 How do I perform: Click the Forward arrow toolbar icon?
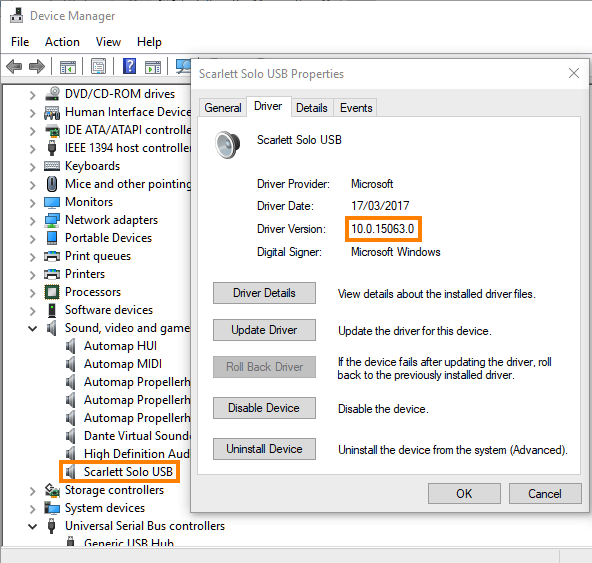point(37,67)
